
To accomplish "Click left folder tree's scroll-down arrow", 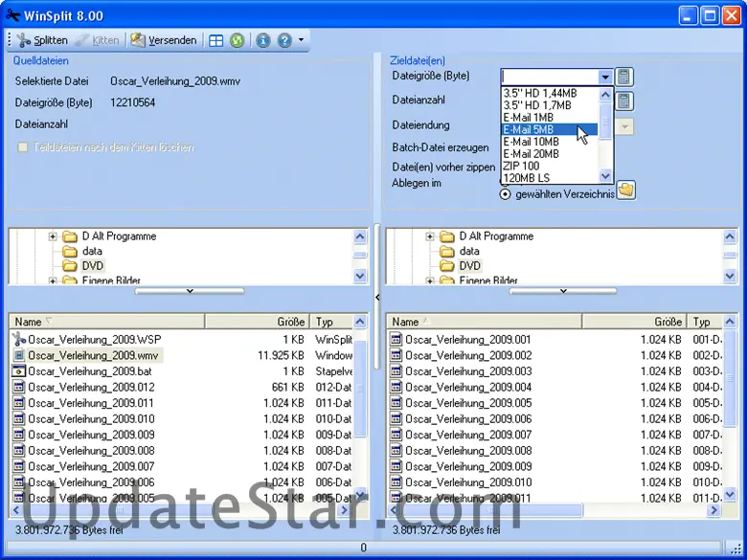I will (360, 276).
